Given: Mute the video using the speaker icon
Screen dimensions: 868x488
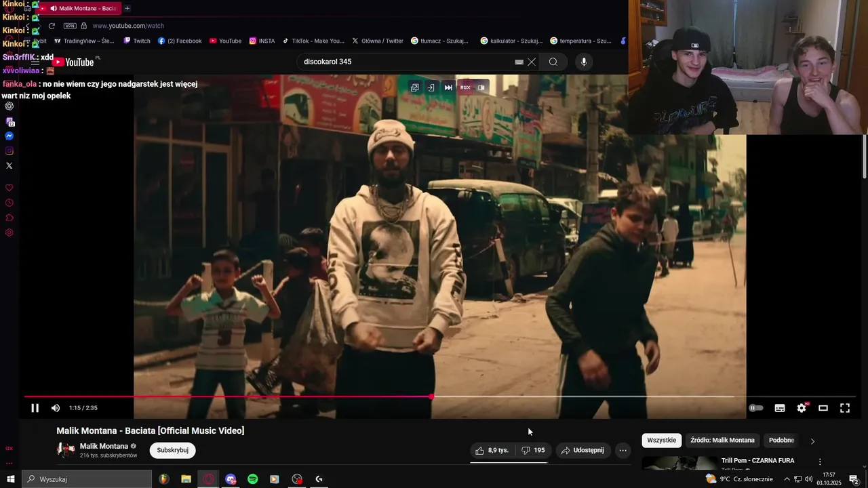Looking at the screenshot, I should (56, 408).
